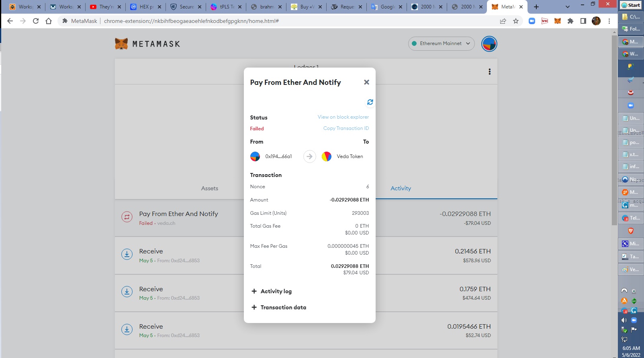
Task: Open the tab search dropdown chevron
Action: [x=567, y=7]
